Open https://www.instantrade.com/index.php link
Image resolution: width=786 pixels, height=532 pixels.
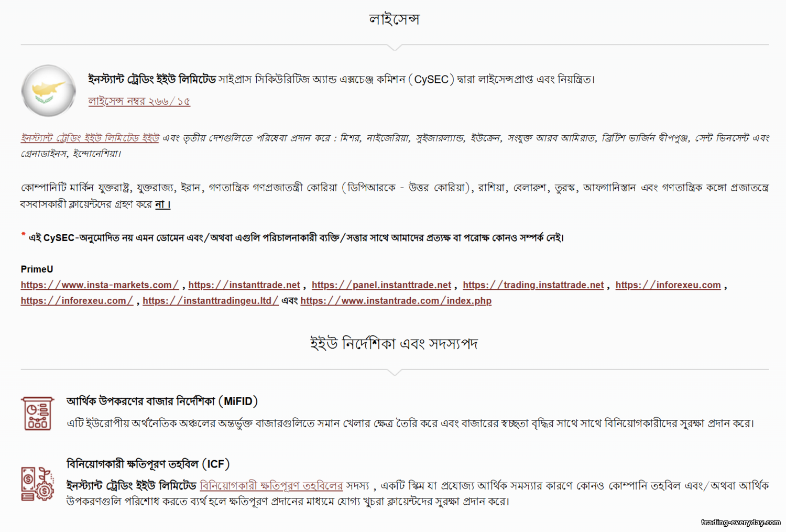coord(396,301)
